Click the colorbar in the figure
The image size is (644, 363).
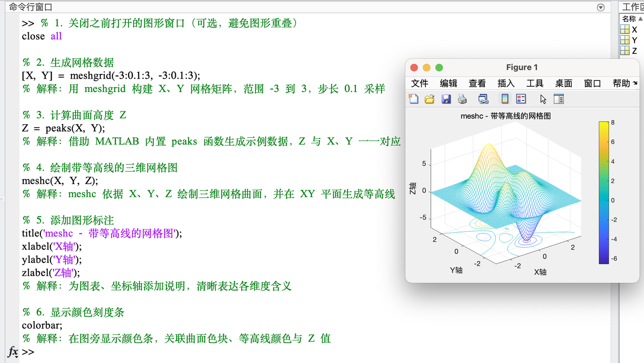[604, 192]
